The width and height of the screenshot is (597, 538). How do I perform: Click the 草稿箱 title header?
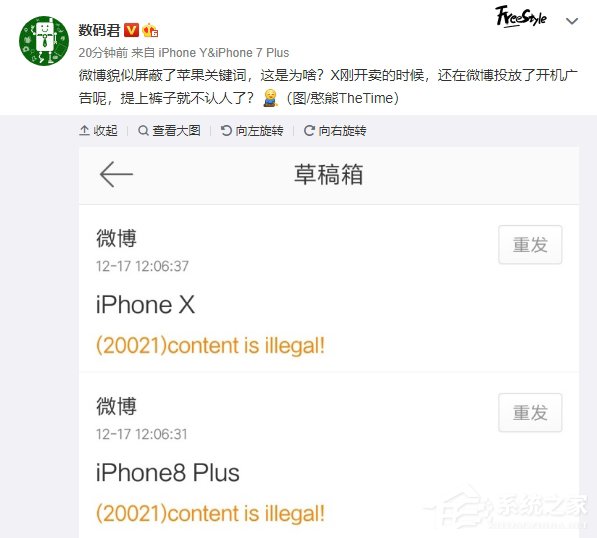329,174
